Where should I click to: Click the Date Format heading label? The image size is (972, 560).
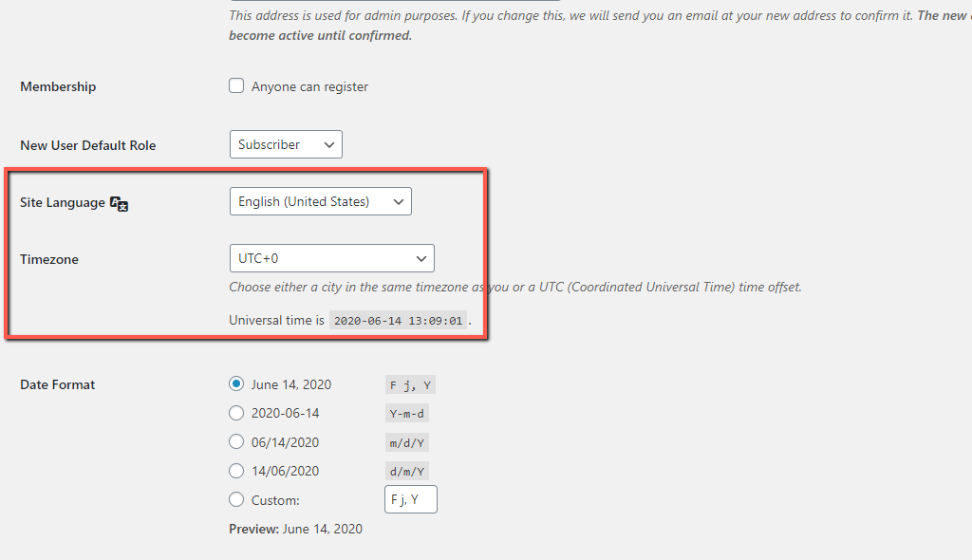(58, 384)
